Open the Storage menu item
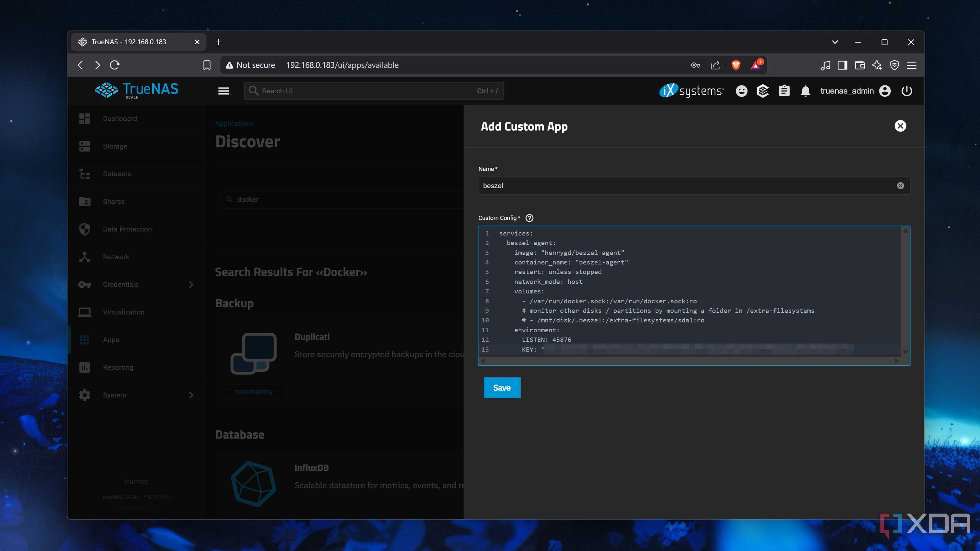Screen dimensions: 980x551 coord(115,146)
